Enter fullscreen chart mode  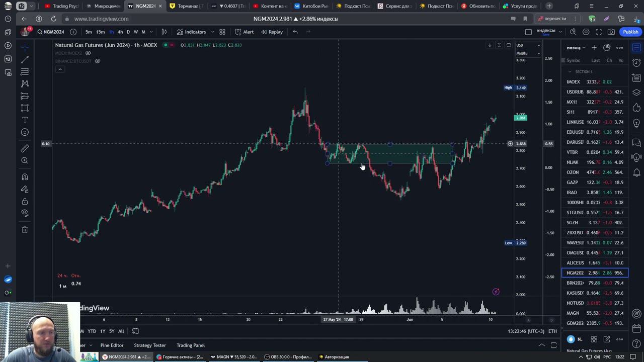click(x=599, y=32)
